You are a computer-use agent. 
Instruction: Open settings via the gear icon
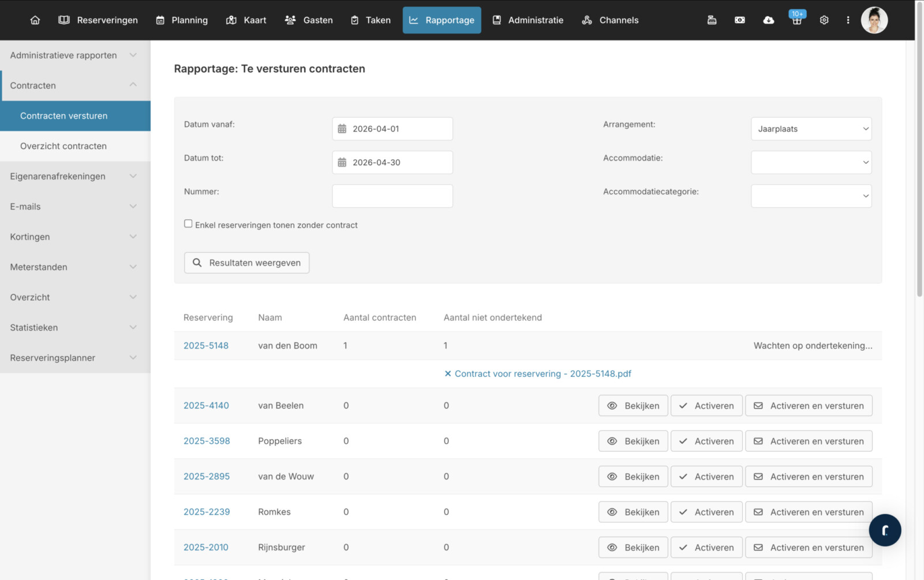(x=824, y=20)
